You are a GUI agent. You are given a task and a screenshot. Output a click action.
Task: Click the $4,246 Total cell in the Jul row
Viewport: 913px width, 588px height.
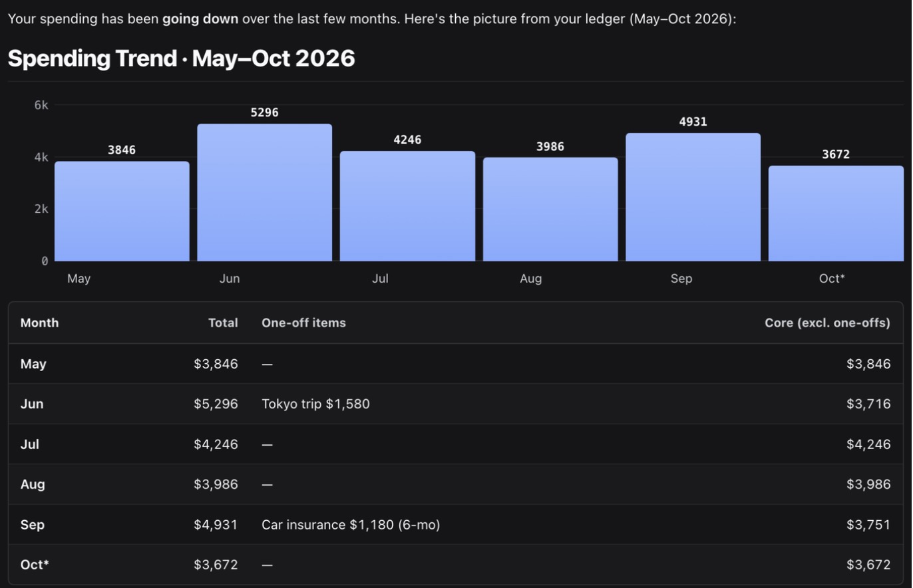click(x=216, y=444)
